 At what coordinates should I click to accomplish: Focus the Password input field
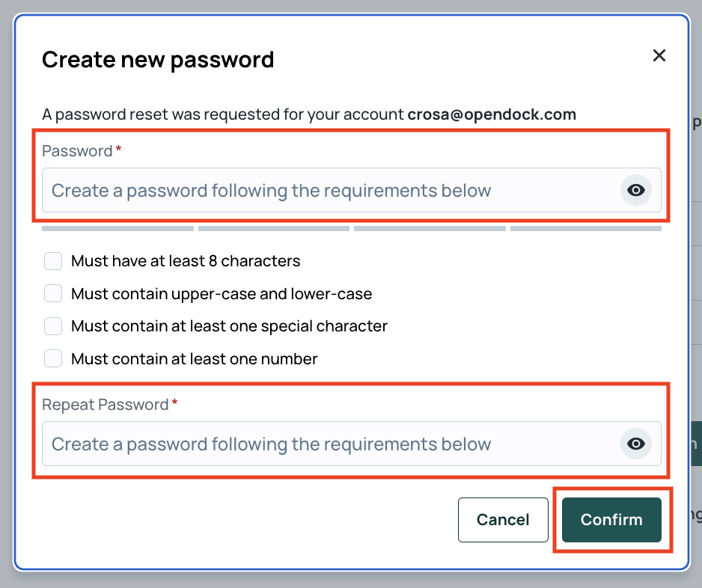tap(352, 190)
